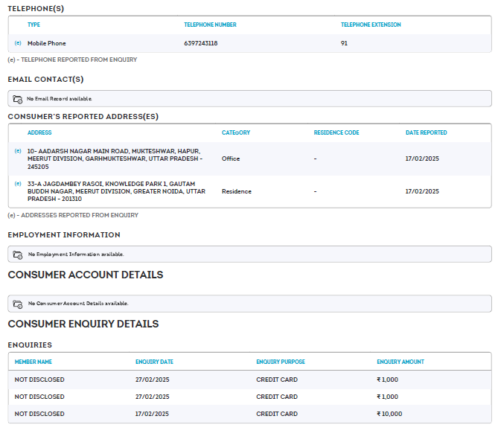
Task: Select phone number 6397243118
Action: coord(201,43)
